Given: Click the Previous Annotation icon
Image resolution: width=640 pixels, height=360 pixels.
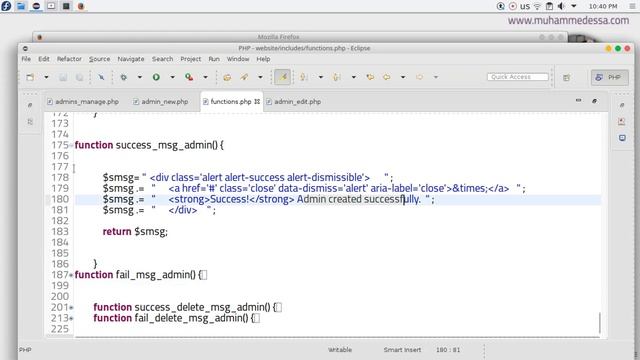Looking at the screenshot, I should (337, 77).
